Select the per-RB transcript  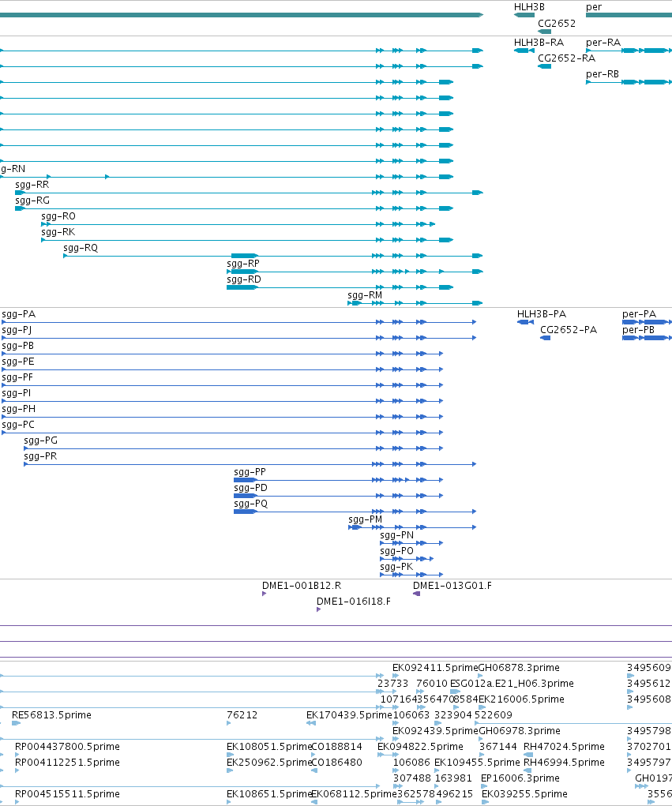[x=629, y=82]
